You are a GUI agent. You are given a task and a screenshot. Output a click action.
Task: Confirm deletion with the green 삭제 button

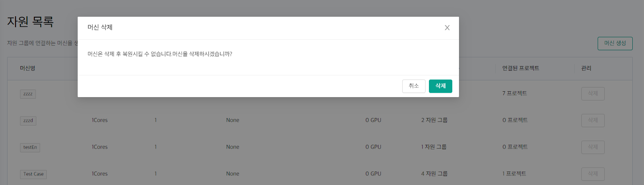440,86
